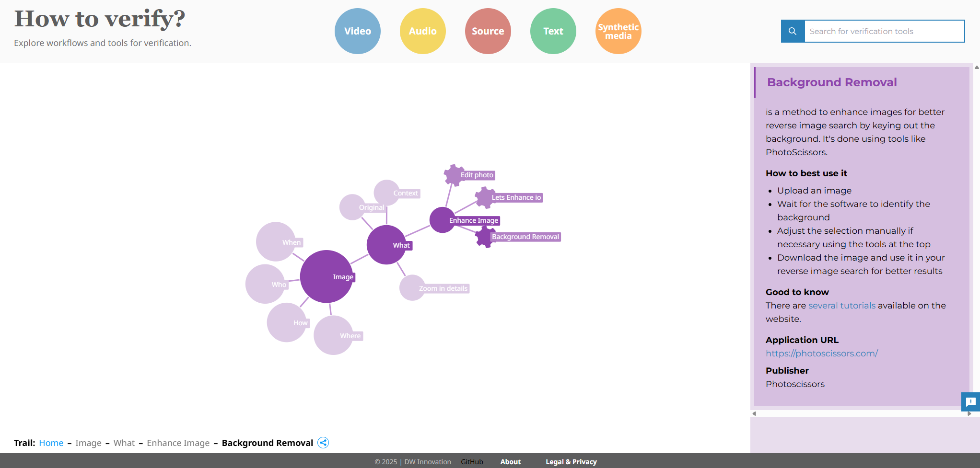Screen dimensions: 980x468
Task: Open the feedback button at bottom right
Action: [971, 402]
